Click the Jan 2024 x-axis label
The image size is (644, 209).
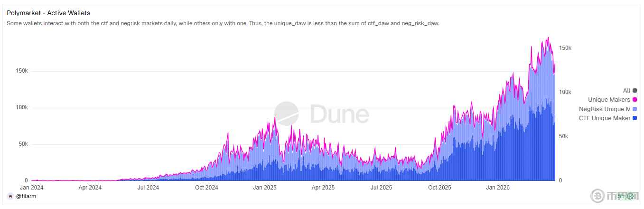32,188
